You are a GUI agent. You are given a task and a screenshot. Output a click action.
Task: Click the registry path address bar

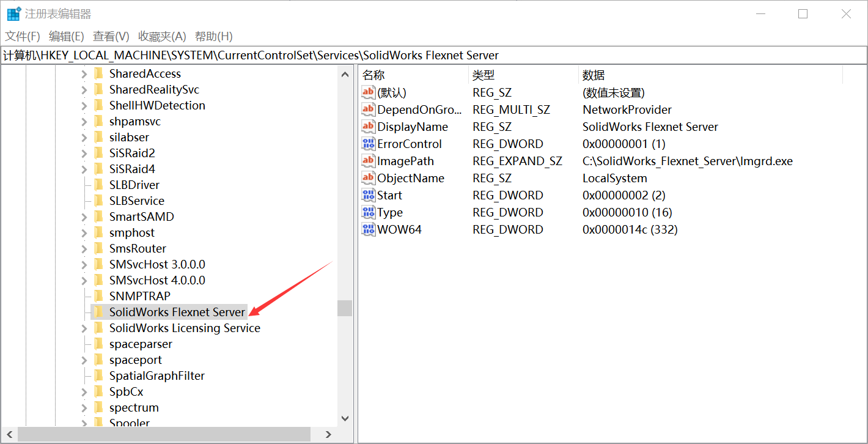click(433, 55)
